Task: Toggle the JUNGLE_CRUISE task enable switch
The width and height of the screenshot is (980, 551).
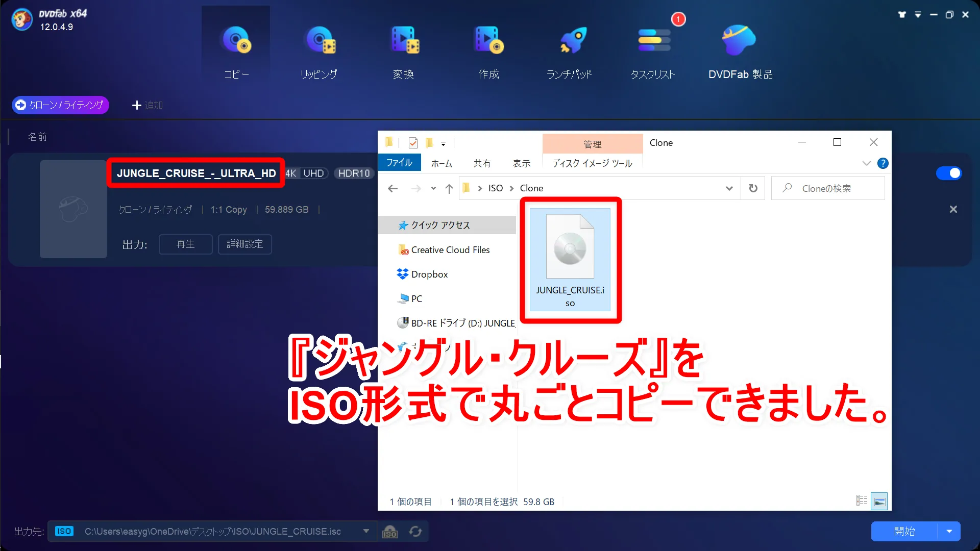Action: [949, 173]
